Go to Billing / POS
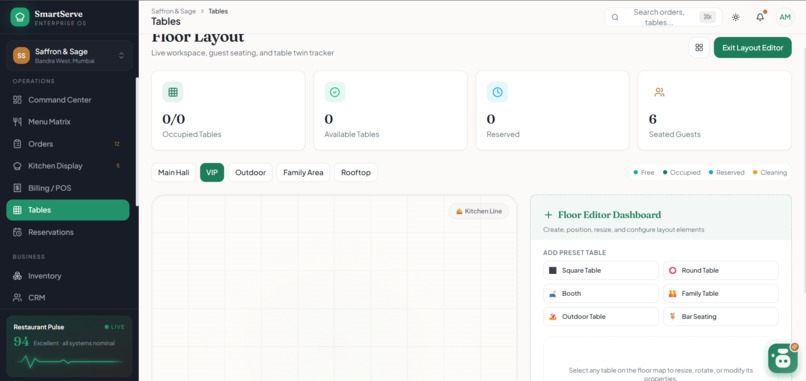This screenshot has width=806, height=381. (68, 188)
